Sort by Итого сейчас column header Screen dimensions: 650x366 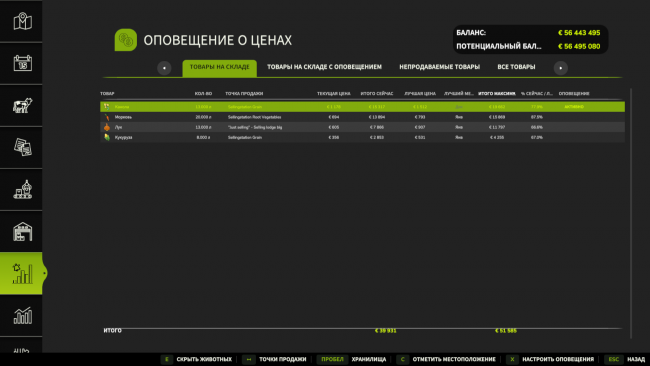[377, 94]
